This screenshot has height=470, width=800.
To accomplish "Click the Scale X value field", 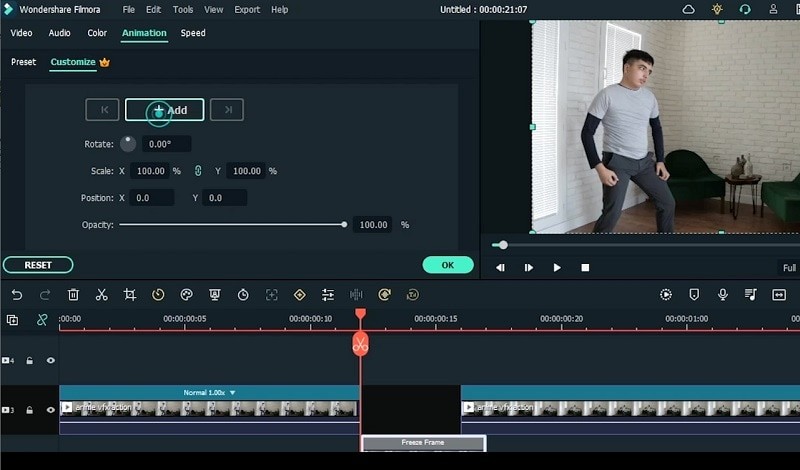I will [x=149, y=171].
